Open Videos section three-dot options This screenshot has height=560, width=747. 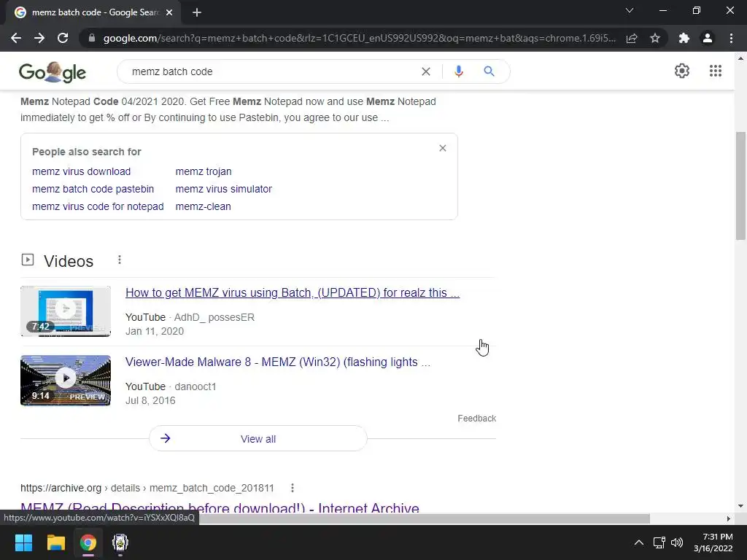[x=120, y=260]
